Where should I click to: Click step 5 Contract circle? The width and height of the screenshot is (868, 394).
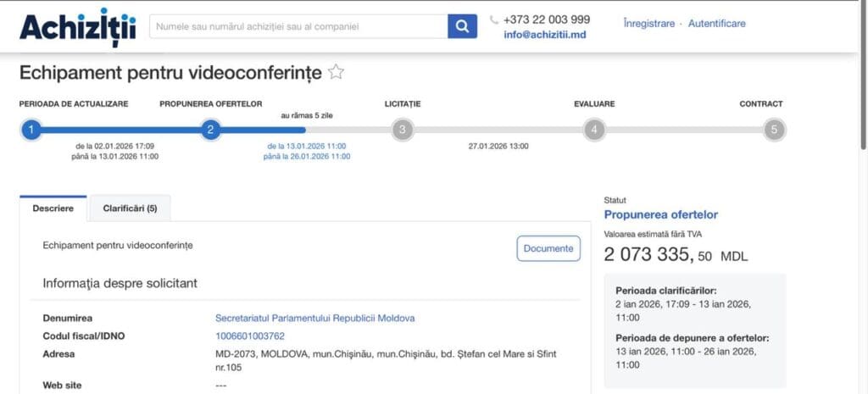pyautogui.click(x=773, y=130)
